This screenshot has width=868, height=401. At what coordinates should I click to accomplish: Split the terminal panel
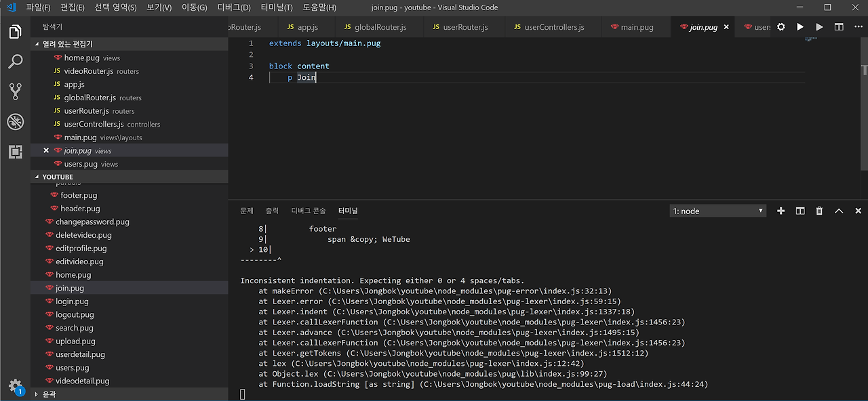pyautogui.click(x=800, y=211)
